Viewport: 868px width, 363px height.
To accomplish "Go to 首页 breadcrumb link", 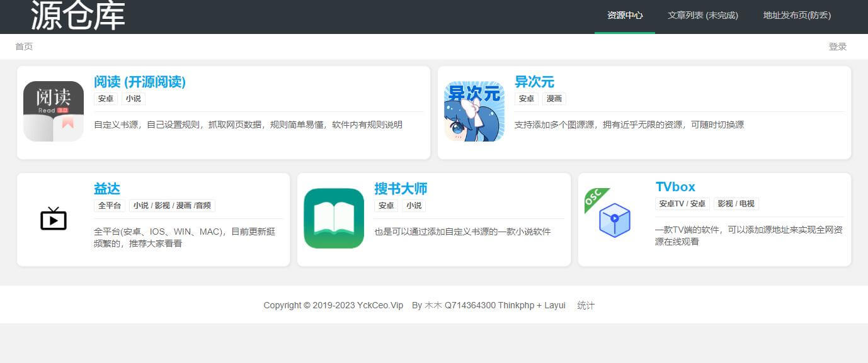I will 24,47.
